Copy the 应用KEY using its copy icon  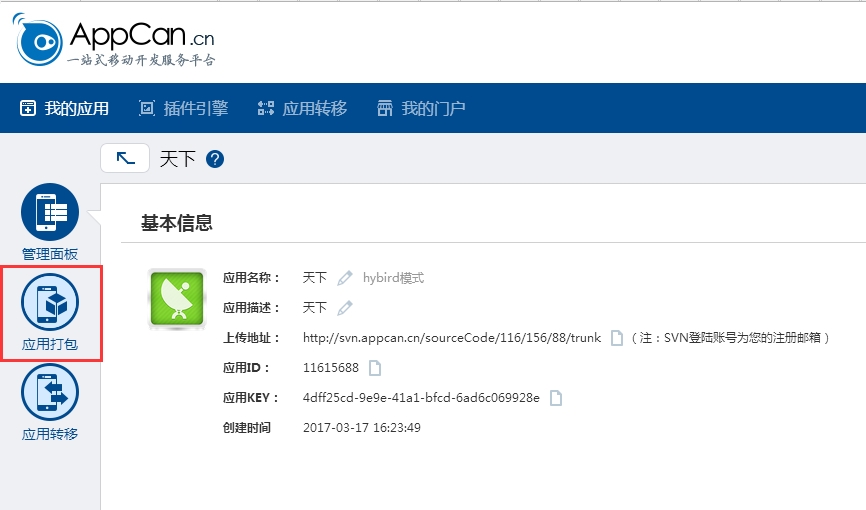556,398
